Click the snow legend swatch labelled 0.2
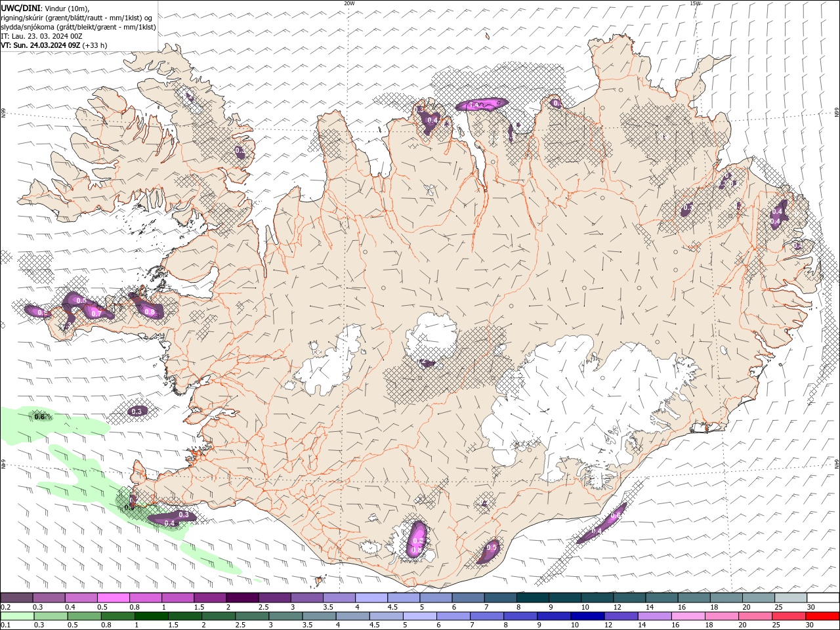840x630 pixels. (16, 598)
